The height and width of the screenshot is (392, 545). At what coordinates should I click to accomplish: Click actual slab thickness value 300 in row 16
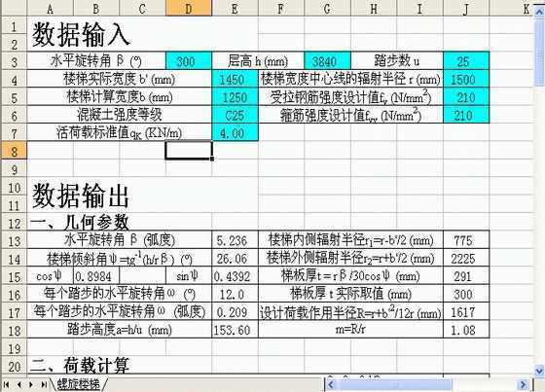click(x=466, y=294)
